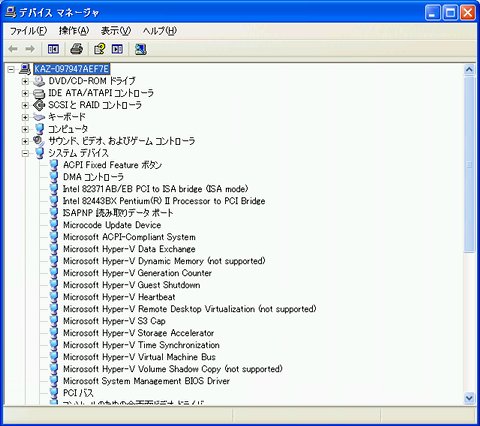Expand the IDE ATA/ATAPI コントローラ node

25,93
